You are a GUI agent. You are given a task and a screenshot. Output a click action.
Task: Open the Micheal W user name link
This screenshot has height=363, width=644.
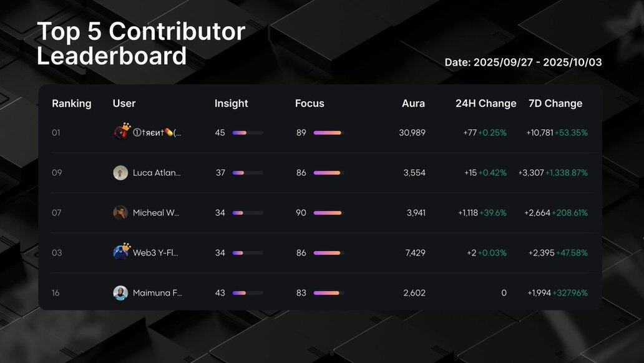point(156,213)
